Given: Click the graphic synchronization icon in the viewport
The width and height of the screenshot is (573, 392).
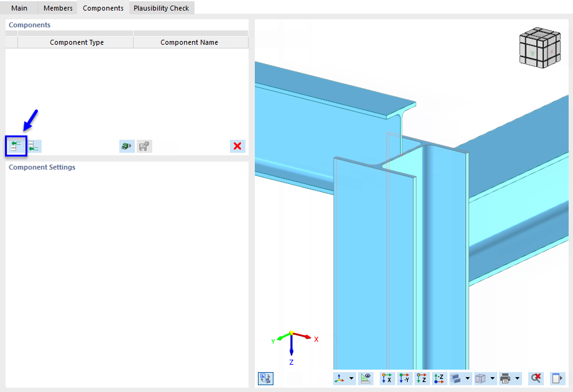Looking at the screenshot, I should click(x=265, y=378).
